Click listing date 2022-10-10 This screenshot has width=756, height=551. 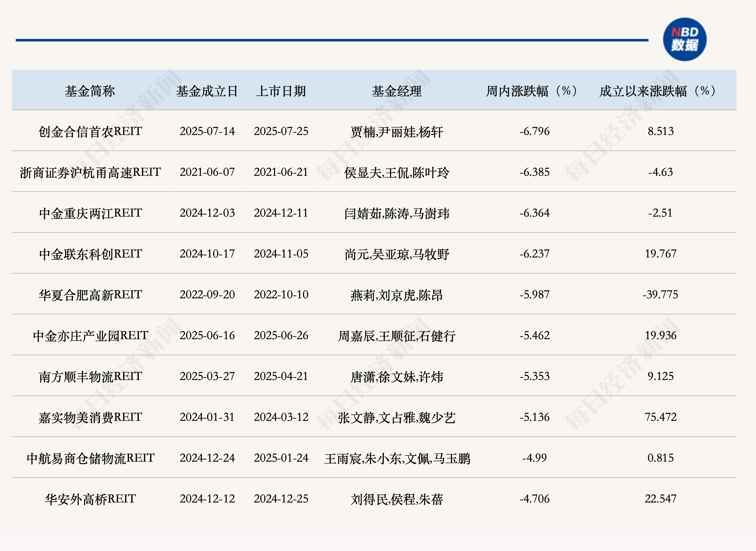[281, 295]
